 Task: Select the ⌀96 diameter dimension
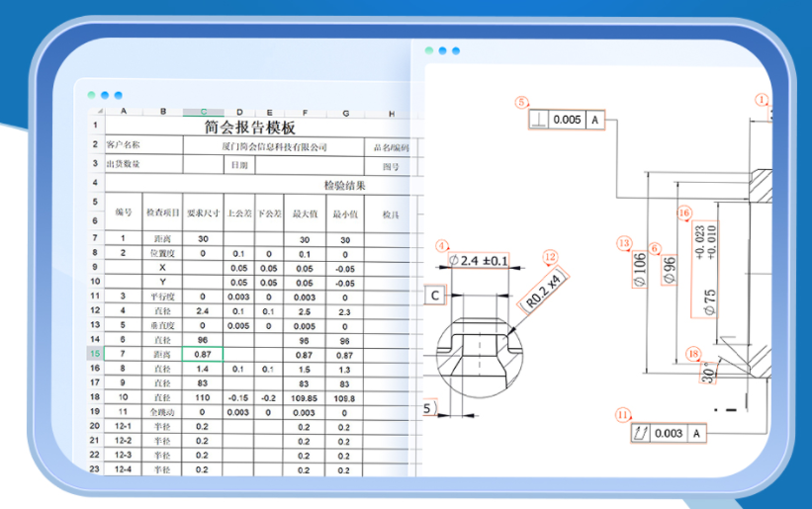pyautogui.click(x=669, y=270)
